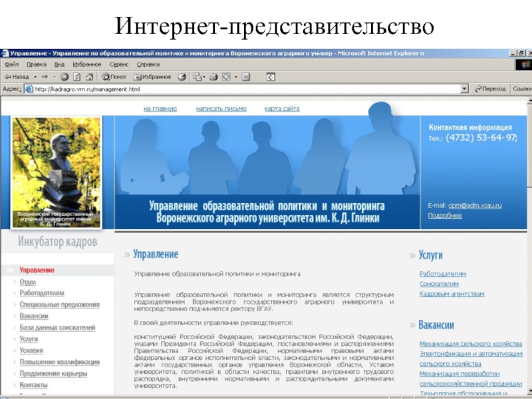Open the Назад history dropdown arrow

(35, 77)
